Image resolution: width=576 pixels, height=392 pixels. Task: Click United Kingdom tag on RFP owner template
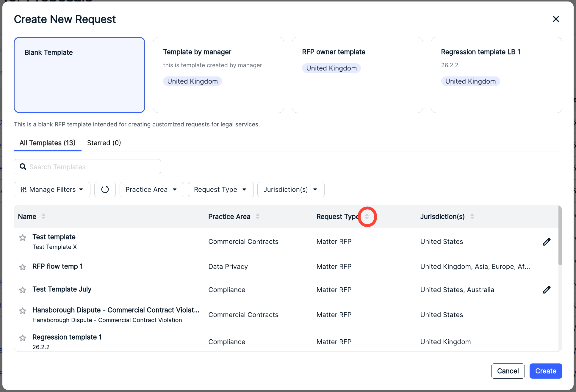click(331, 68)
